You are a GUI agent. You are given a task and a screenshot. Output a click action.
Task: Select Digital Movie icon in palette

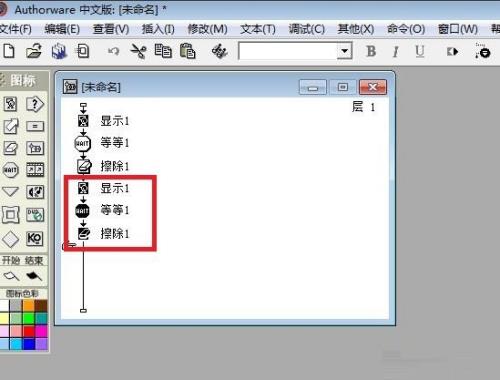(35, 170)
